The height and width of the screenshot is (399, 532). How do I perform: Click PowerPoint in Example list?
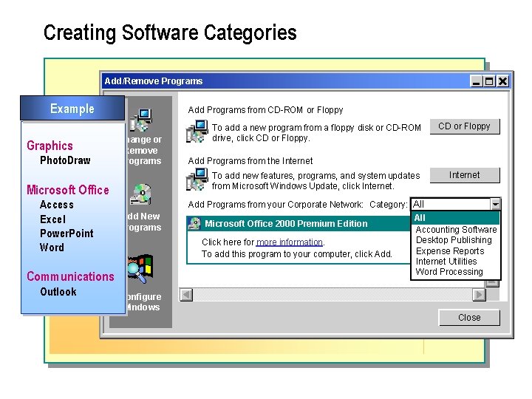pos(66,233)
